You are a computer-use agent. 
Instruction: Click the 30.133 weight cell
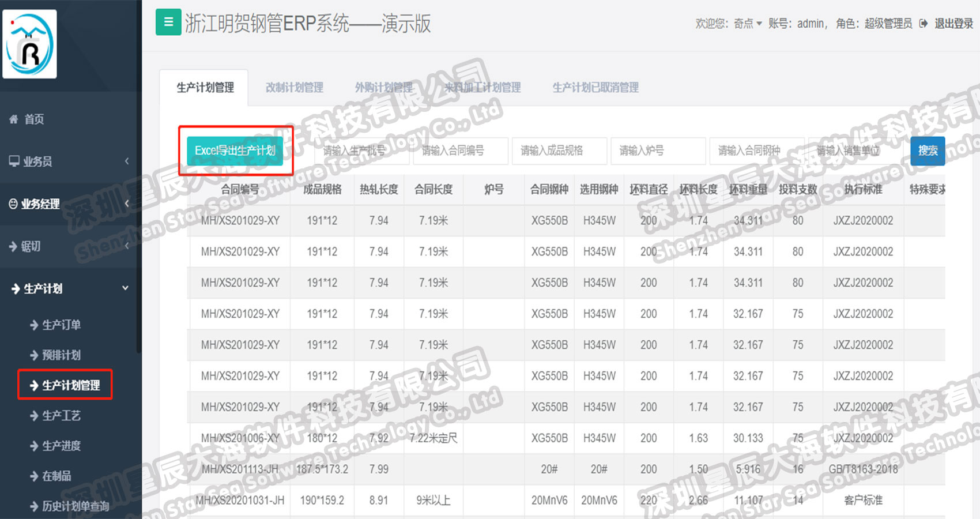(748, 438)
